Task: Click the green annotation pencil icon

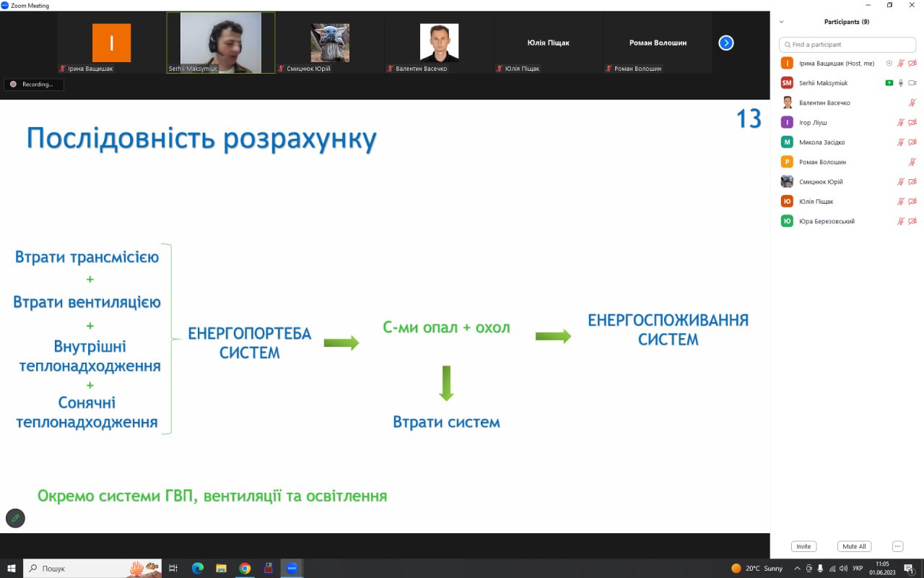Action: click(15, 518)
